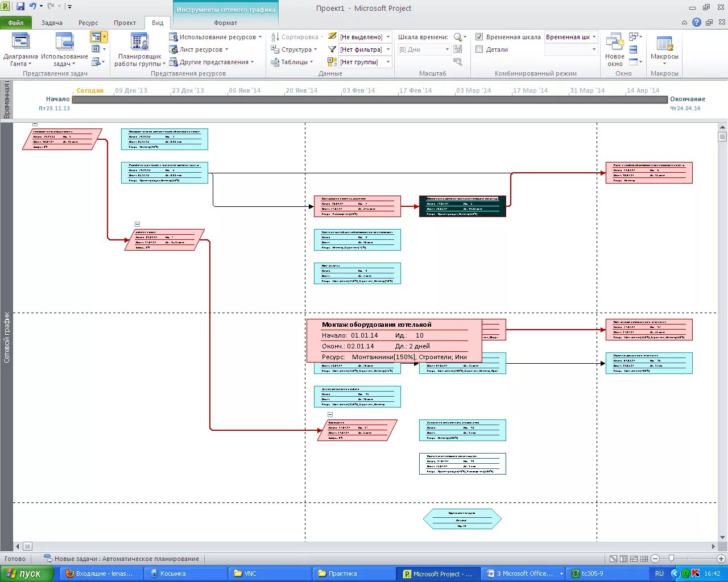This screenshot has height=582, width=728.
Task: Click the RU language indicator in tray
Action: point(659,573)
